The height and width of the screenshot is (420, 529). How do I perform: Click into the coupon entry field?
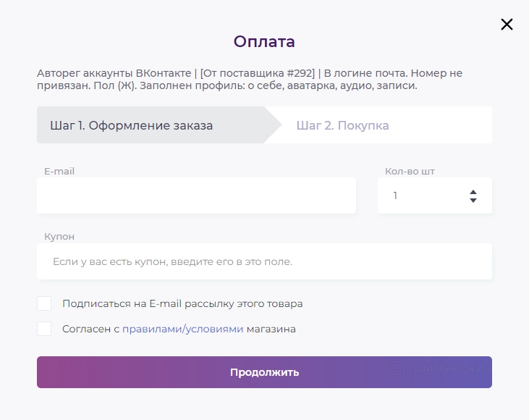(264, 261)
